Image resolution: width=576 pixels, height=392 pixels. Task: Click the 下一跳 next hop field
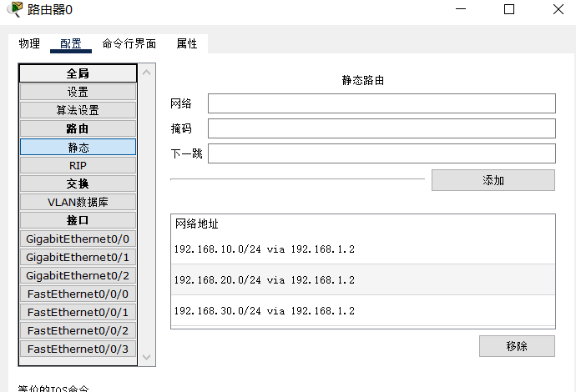point(381,153)
